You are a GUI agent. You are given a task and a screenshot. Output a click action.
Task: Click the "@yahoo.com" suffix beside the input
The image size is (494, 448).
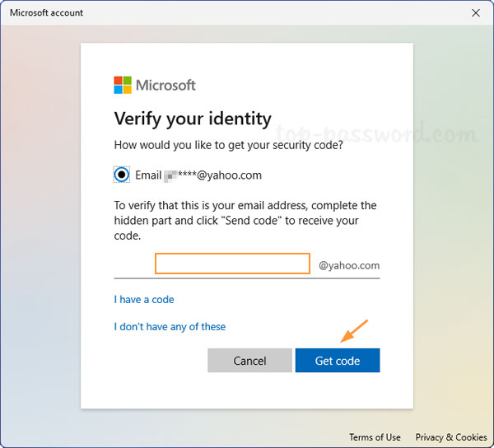point(349,265)
